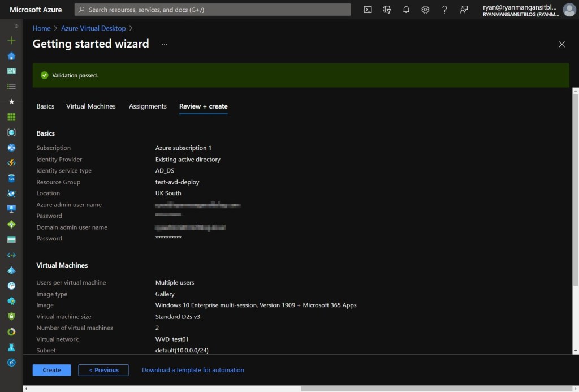
Task: Click the 'Gallery' image type value
Action: [x=165, y=294]
